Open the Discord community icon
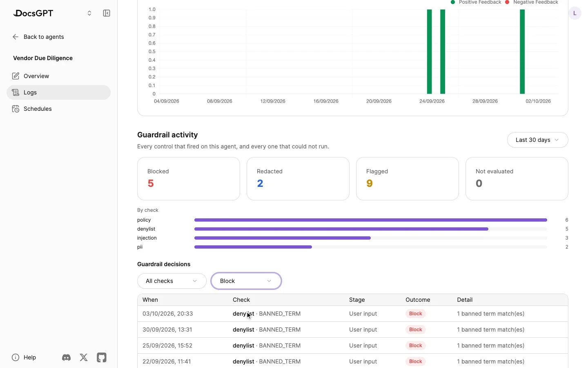This screenshot has height=368, width=588. 66,357
